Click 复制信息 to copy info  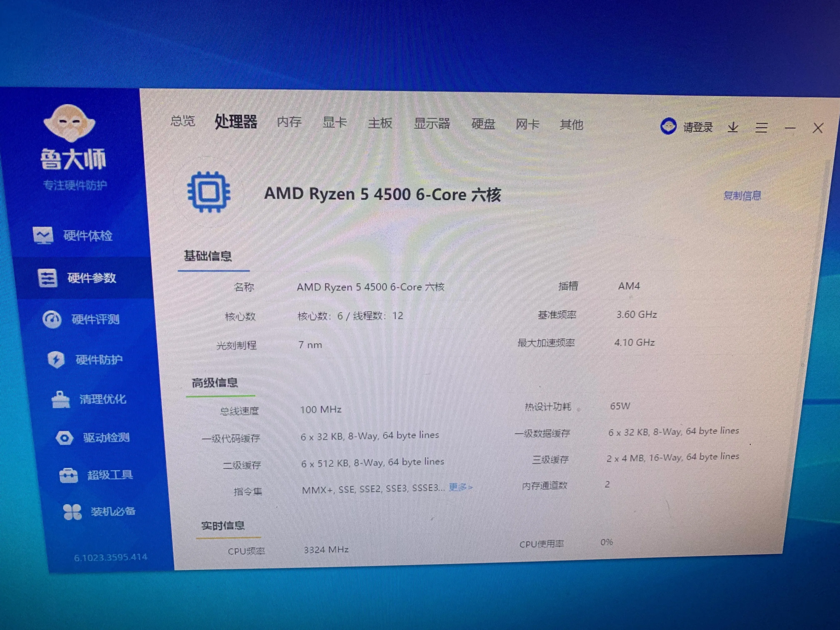(x=742, y=196)
